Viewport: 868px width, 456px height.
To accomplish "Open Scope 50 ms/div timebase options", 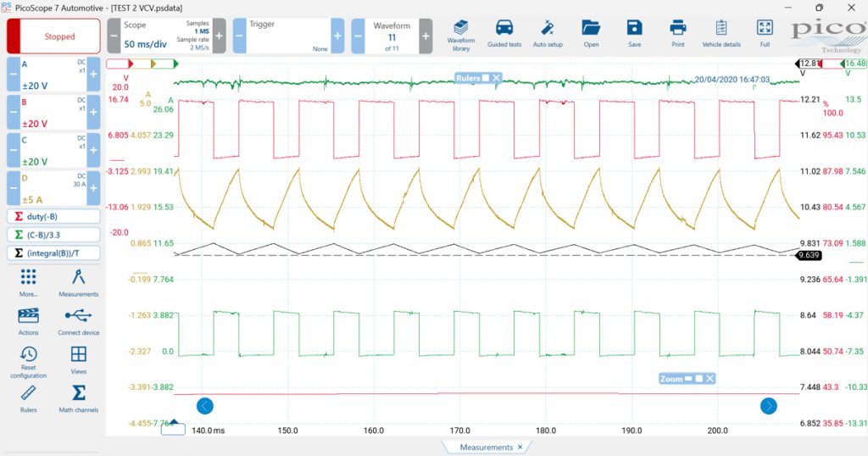I will (166, 36).
